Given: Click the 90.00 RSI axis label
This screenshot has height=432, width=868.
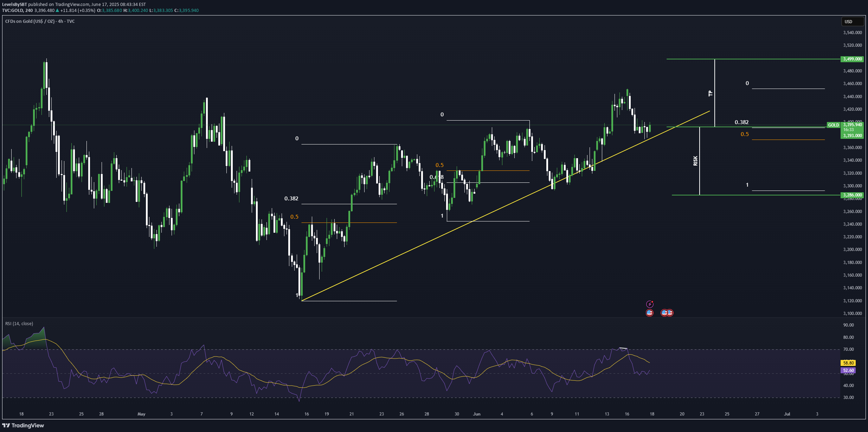Looking at the screenshot, I should [848, 325].
